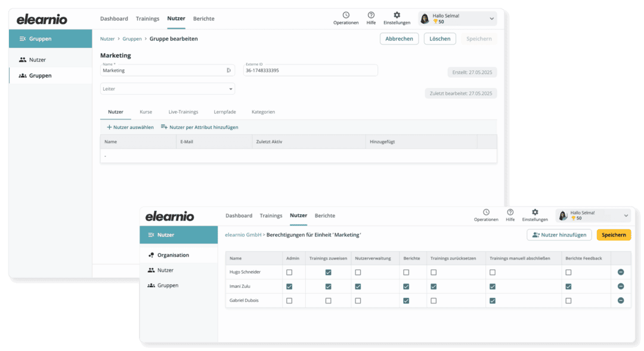Screen dimensions: 644x351
Task: Uncheck Nutzerverwaltung for Imani Zulu
Action: tap(358, 287)
